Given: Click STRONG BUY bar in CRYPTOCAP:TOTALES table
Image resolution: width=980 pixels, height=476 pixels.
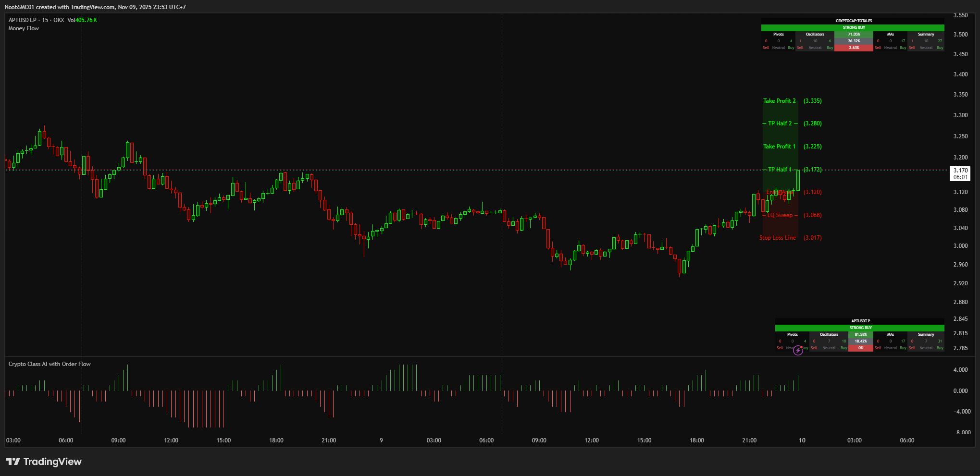Looking at the screenshot, I should coord(854,27).
